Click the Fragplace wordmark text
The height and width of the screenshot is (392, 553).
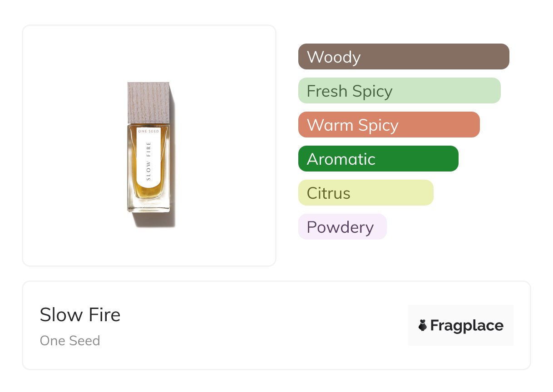(467, 325)
